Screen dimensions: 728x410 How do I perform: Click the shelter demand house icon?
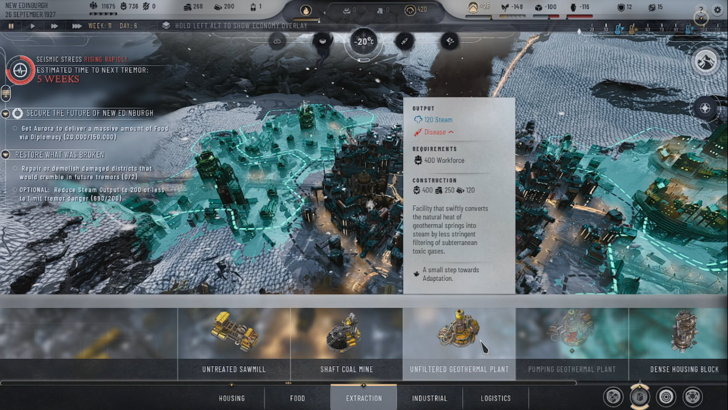point(473,7)
